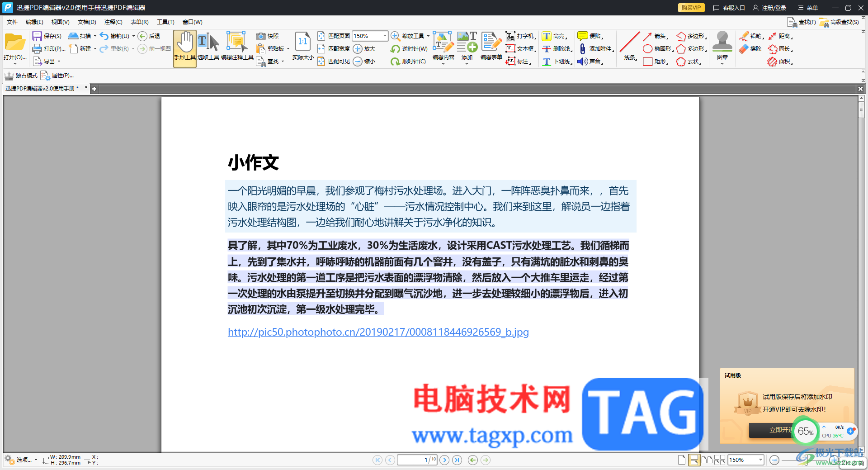Open advanced search 高级查找(S)

pyautogui.click(x=839, y=22)
